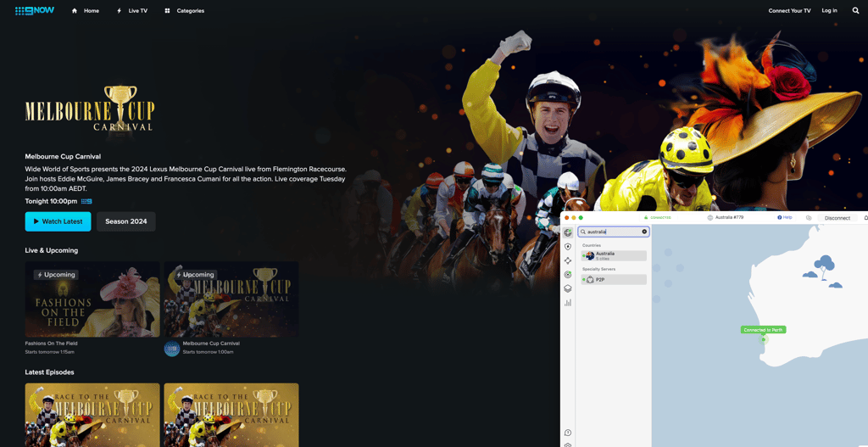Click the VPN search field containing australia

(614, 232)
